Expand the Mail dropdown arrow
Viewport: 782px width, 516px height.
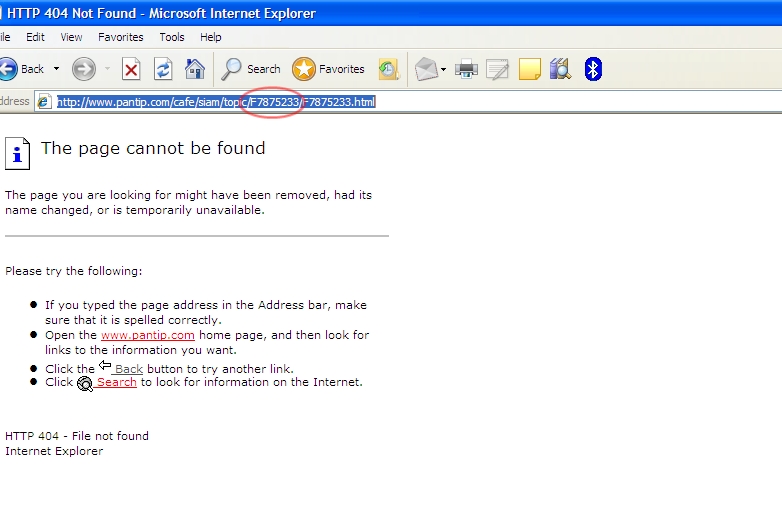443,69
